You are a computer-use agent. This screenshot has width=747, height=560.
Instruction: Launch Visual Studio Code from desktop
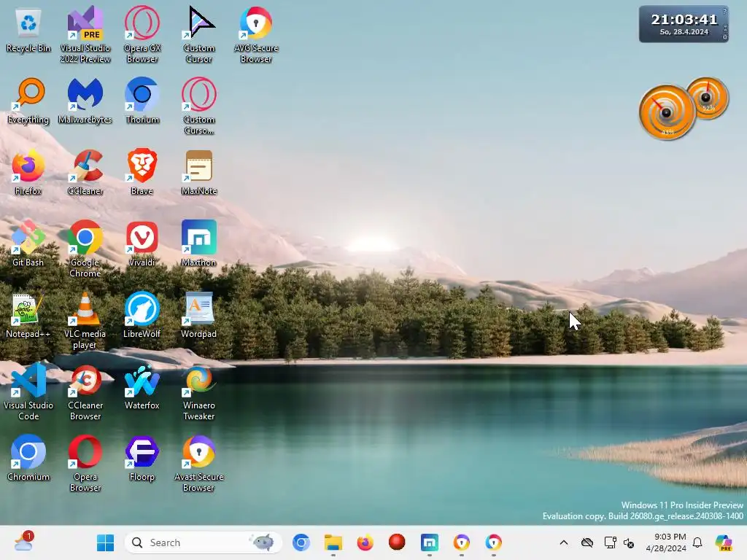28,392
